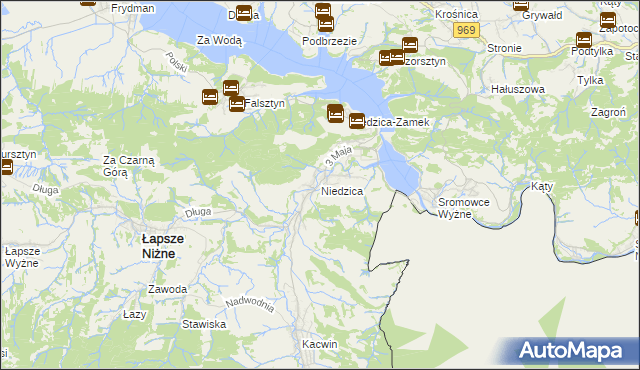
Task: Select the Długa street label below Dursztyn
Action: 45,189
